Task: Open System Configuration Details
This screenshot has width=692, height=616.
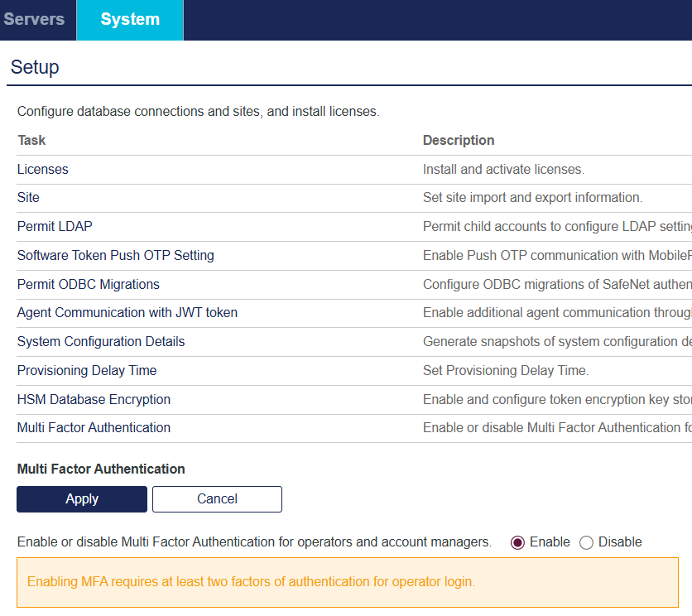Action: click(x=101, y=341)
